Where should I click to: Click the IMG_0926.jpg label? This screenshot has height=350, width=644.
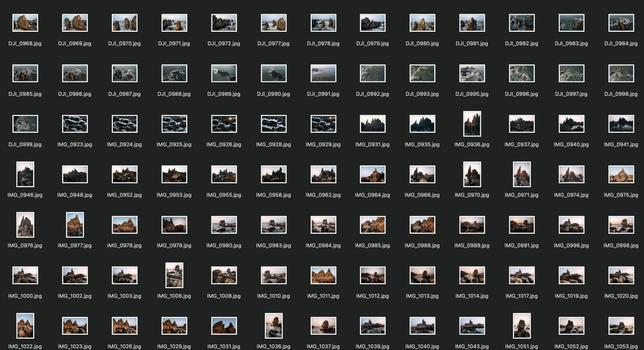click(224, 145)
